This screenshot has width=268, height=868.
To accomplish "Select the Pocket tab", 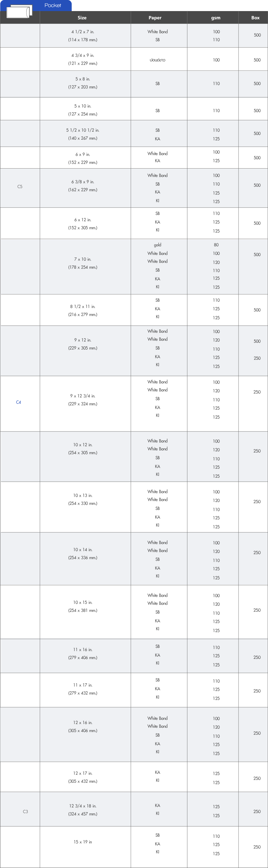I will pyautogui.click(x=53, y=6).
